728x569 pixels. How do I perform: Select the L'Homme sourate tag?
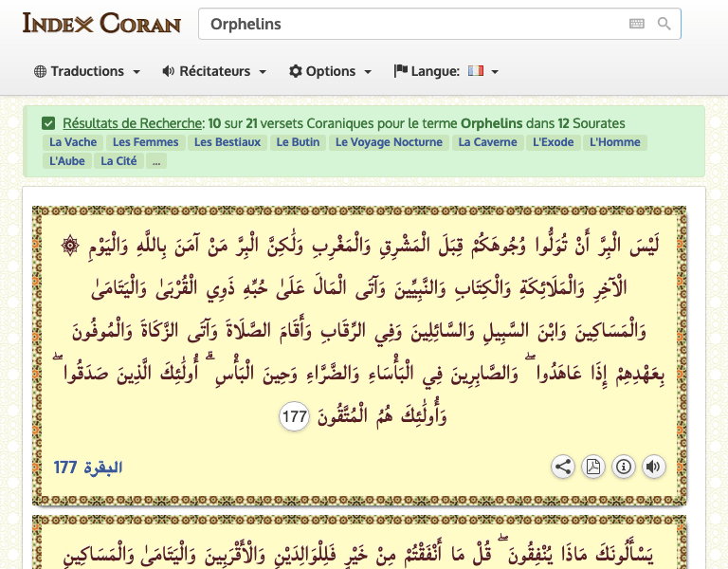coord(614,142)
